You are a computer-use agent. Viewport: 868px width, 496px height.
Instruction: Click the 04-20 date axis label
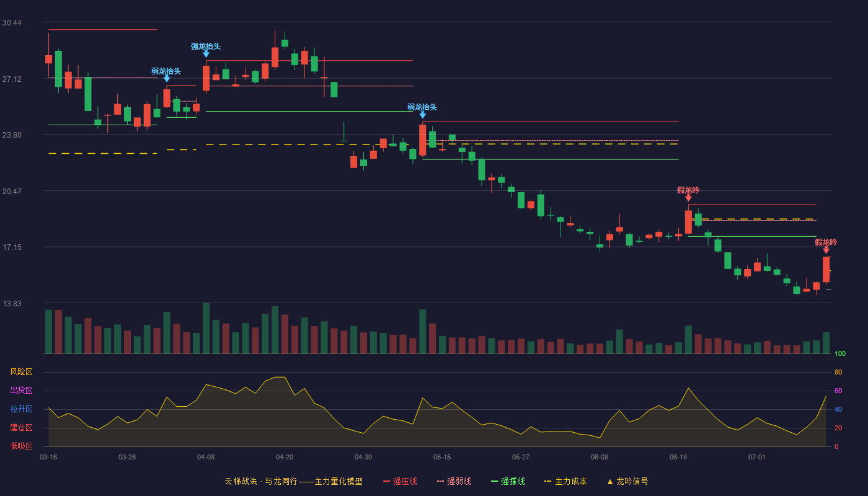pyautogui.click(x=285, y=457)
